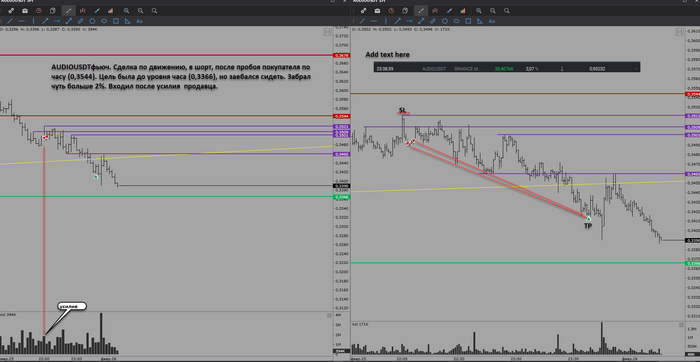This screenshot has width=700, height=362.
Task: Open chart settings gear in left chart
Action: [x=11, y=10]
